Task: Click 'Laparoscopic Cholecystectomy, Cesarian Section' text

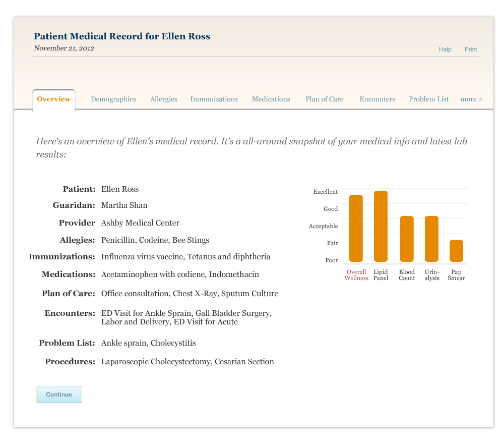Action: tap(187, 362)
